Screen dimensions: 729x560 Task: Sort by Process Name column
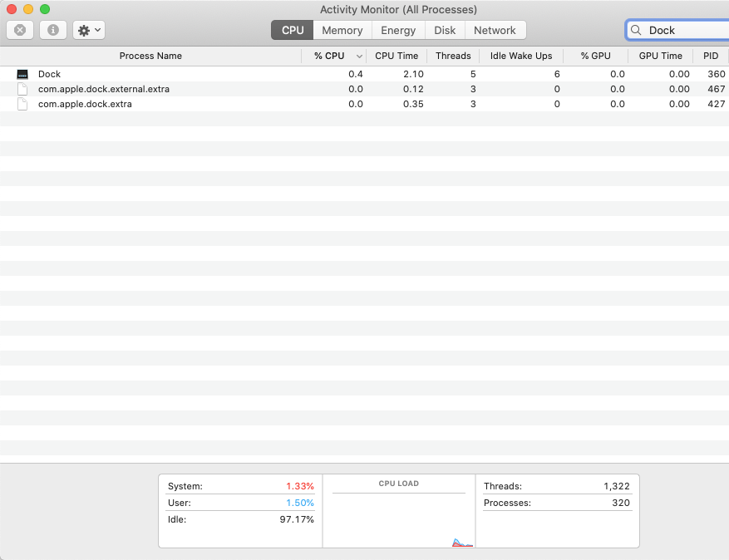[150, 56]
